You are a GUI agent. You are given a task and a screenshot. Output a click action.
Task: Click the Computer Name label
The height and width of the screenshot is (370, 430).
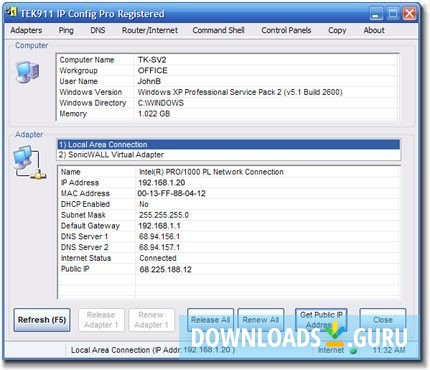click(x=87, y=60)
